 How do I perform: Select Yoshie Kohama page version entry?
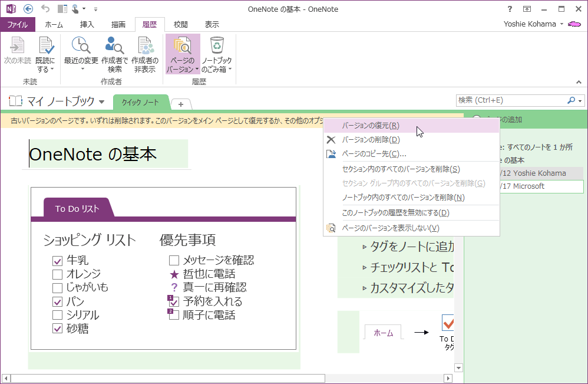[x=541, y=173]
